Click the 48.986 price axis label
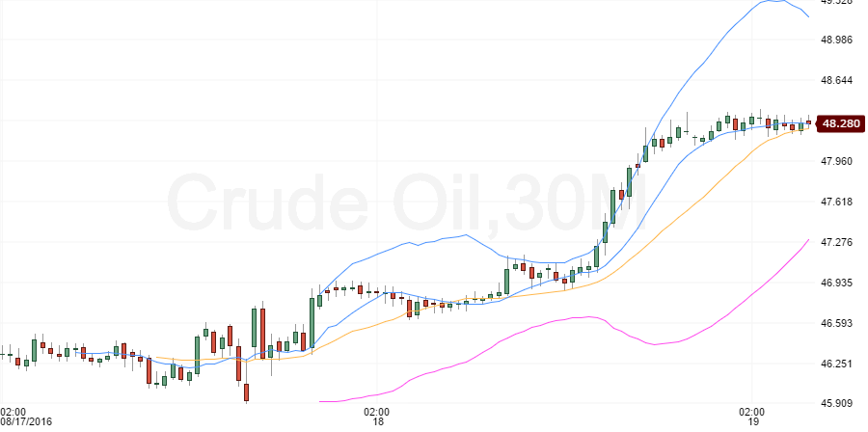Image resolution: width=868 pixels, height=432 pixels. pos(836,40)
